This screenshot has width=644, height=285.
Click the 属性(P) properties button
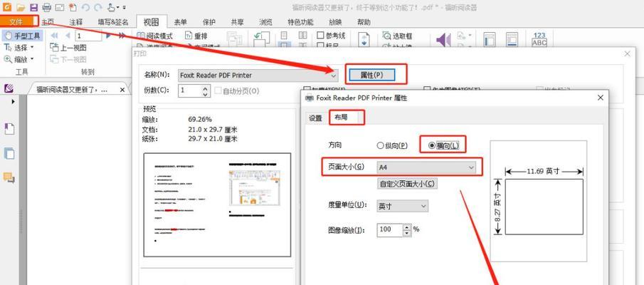[x=371, y=75]
